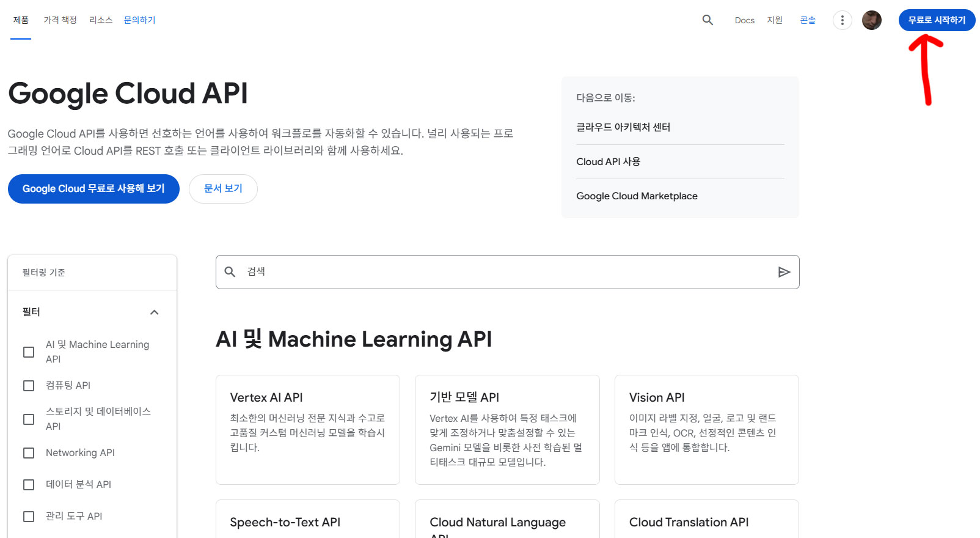The height and width of the screenshot is (538, 980).
Task: Check the 관리 도구 API filter
Action: pyautogui.click(x=29, y=517)
